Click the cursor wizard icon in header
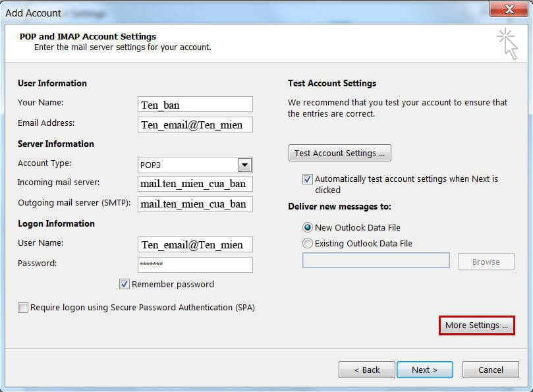Image resolution: width=533 pixels, height=392 pixels. pyautogui.click(x=507, y=43)
